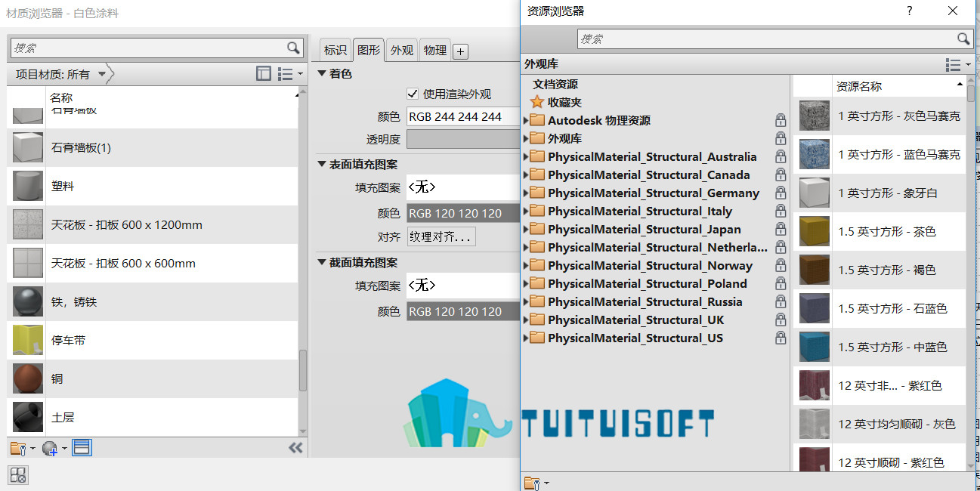Screen dimensions: 980x491
Task: Collapse the material editor with double chevron
Action: pyautogui.click(x=295, y=448)
